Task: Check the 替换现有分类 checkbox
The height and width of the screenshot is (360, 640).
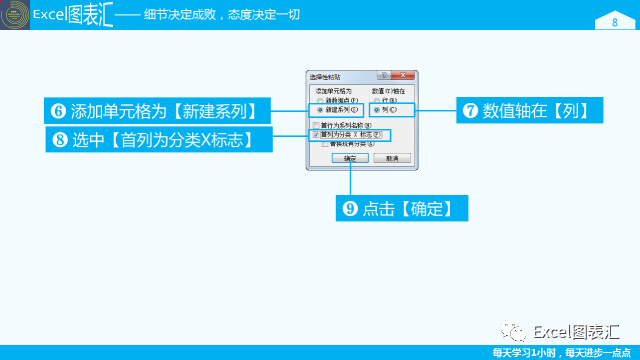Action: (x=325, y=144)
